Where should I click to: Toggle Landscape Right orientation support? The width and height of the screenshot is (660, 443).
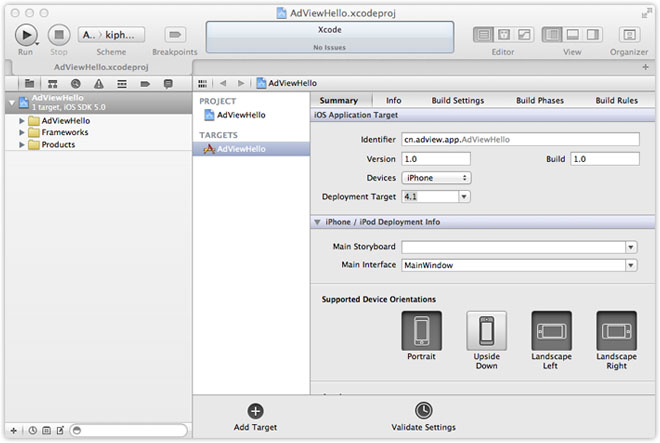tap(616, 330)
